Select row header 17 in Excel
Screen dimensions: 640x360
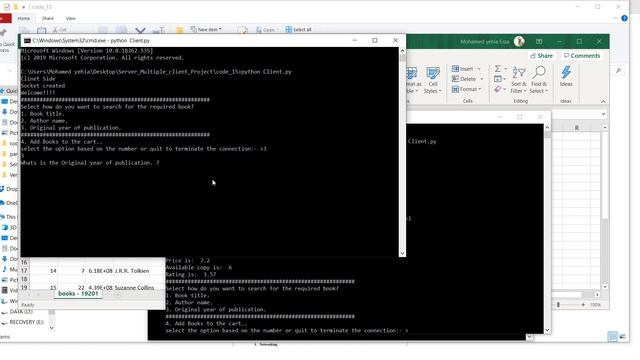pyautogui.click(x=24, y=271)
